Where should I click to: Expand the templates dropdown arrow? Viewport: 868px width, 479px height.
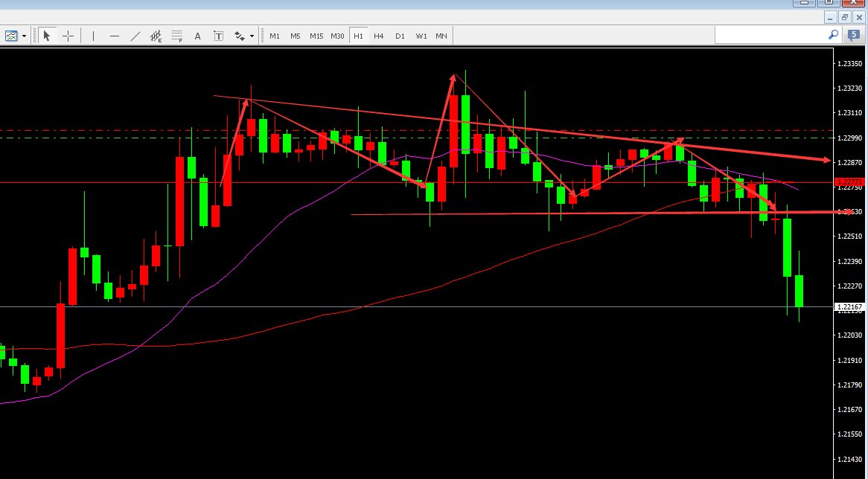(24, 36)
